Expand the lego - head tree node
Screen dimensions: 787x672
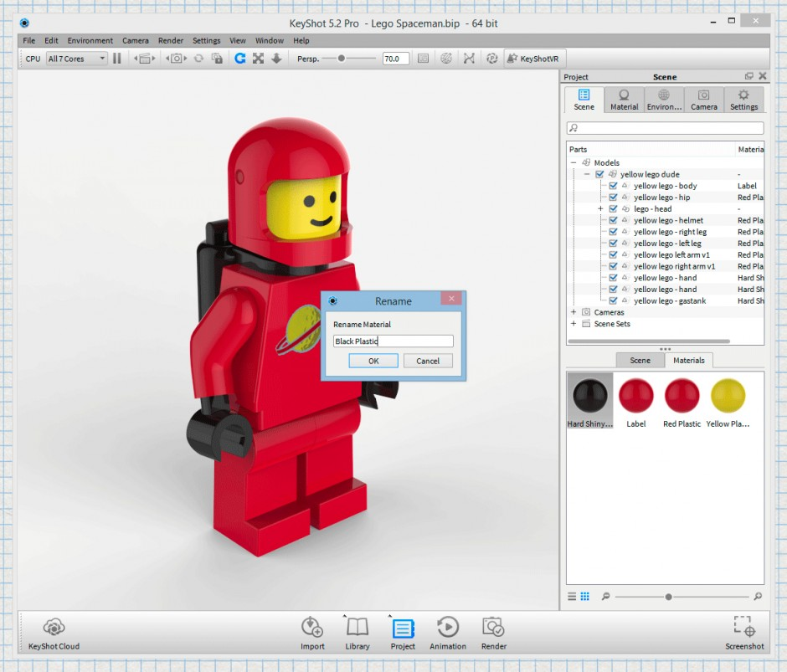pos(600,208)
